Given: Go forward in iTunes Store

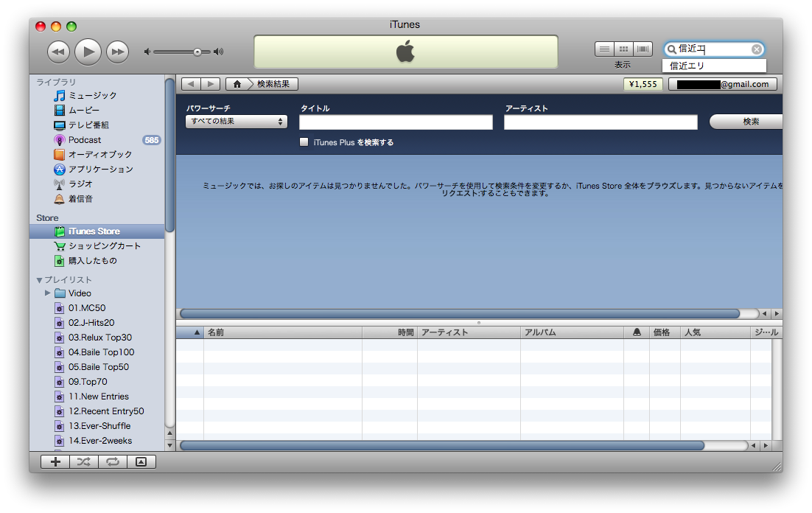Looking at the screenshot, I should coord(210,84).
